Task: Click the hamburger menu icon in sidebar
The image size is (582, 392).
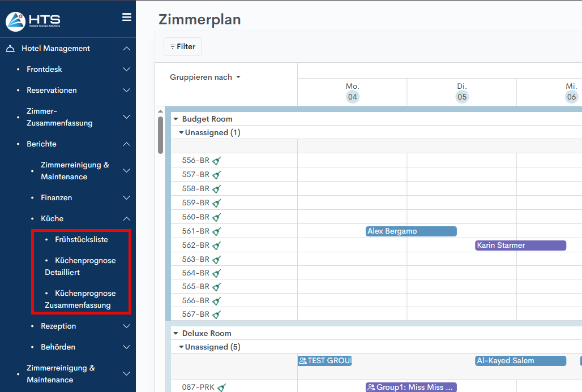Action: pyautogui.click(x=127, y=18)
